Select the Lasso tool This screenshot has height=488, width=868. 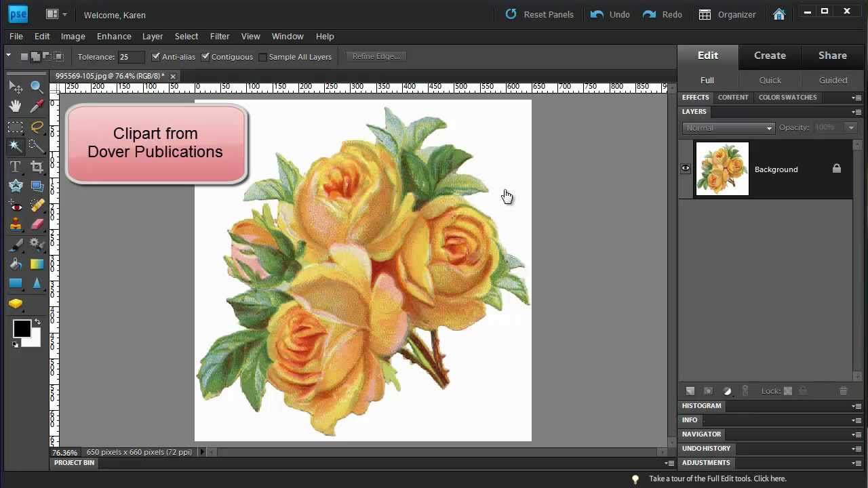[x=37, y=127]
